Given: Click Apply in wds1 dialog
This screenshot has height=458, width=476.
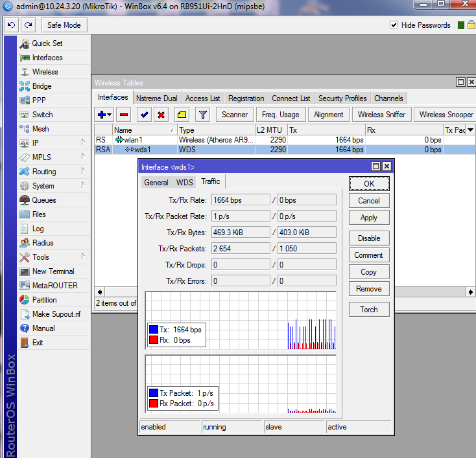Looking at the screenshot, I should pos(369,218).
